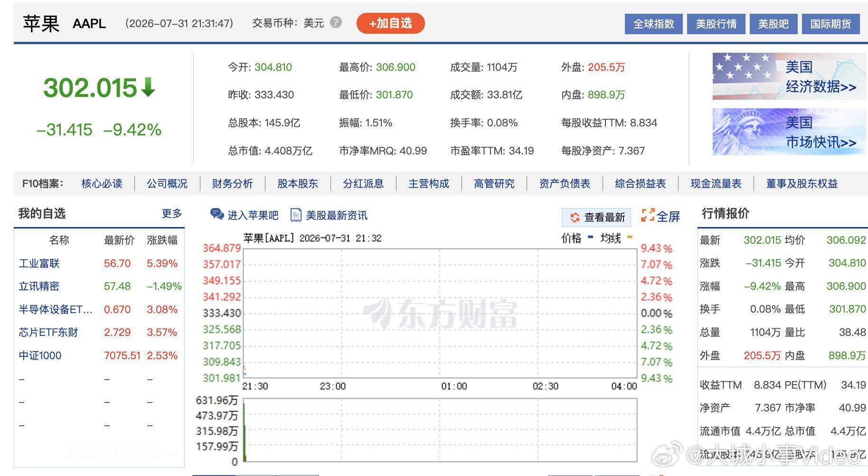The image size is (868, 476).
Task: Open 芯片ETF东财 in watchlist
Action: [x=48, y=332]
